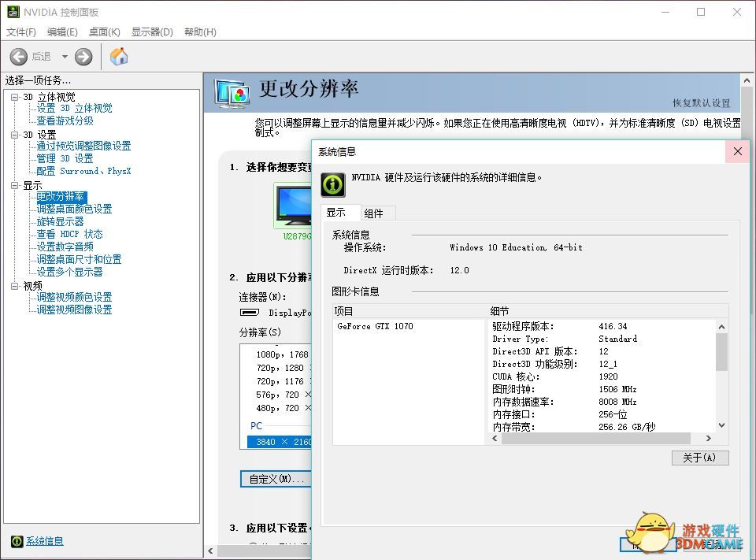Click the details list horizontal scrollbar thumb
Viewport: 756px width, 560px height.
(x=596, y=439)
